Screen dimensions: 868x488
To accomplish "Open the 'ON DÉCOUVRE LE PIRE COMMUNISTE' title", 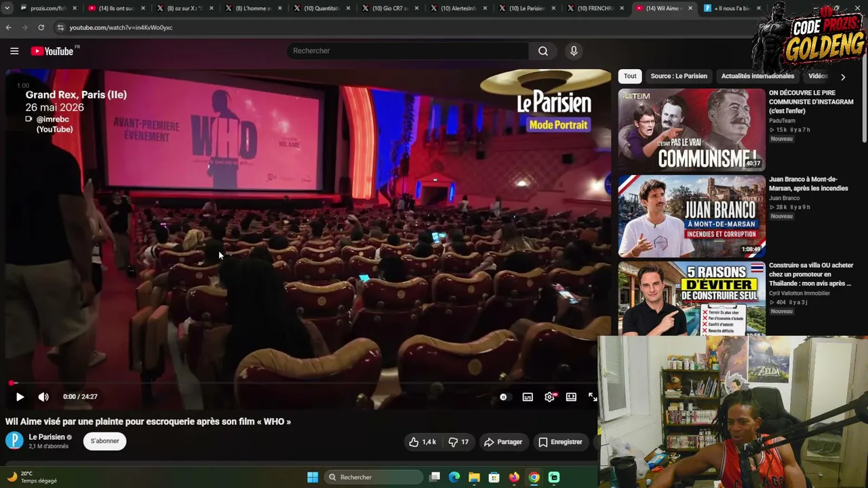I will [x=811, y=102].
